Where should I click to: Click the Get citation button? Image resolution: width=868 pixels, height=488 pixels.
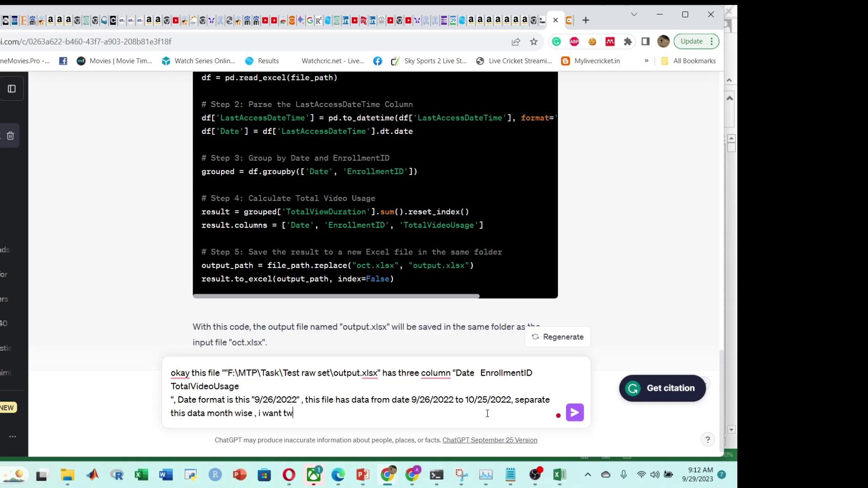(x=662, y=388)
